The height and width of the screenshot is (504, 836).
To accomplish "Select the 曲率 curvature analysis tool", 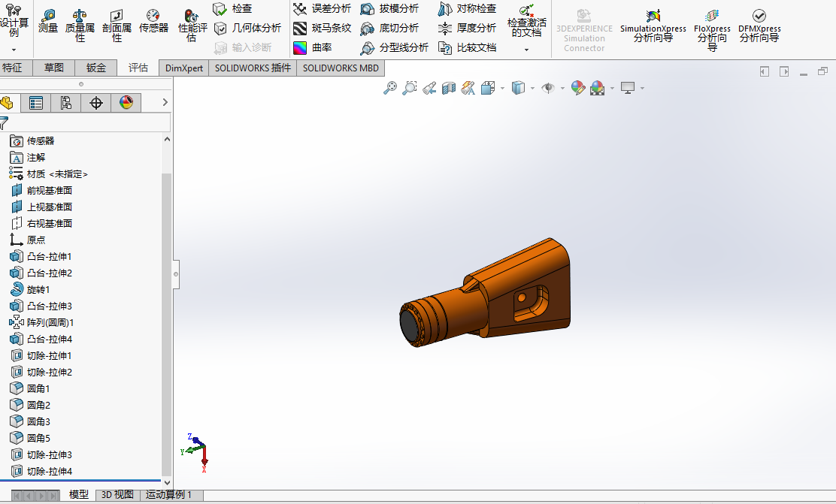I will click(x=313, y=48).
